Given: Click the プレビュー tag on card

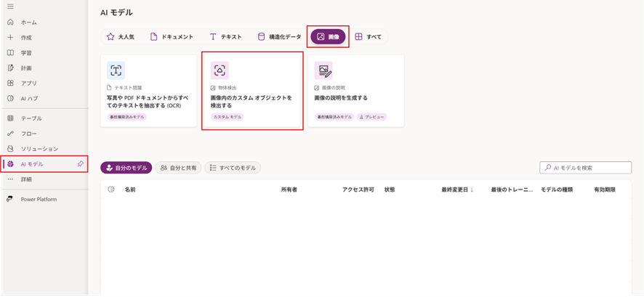Looking at the screenshot, I should click(x=371, y=117).
